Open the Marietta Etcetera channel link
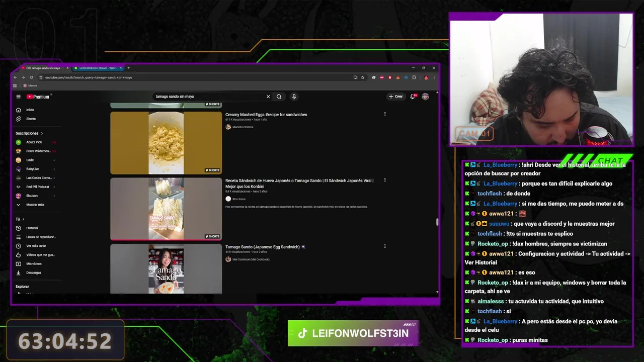The width and height of the screenshot is (644, 362). (x=243, y=127)
